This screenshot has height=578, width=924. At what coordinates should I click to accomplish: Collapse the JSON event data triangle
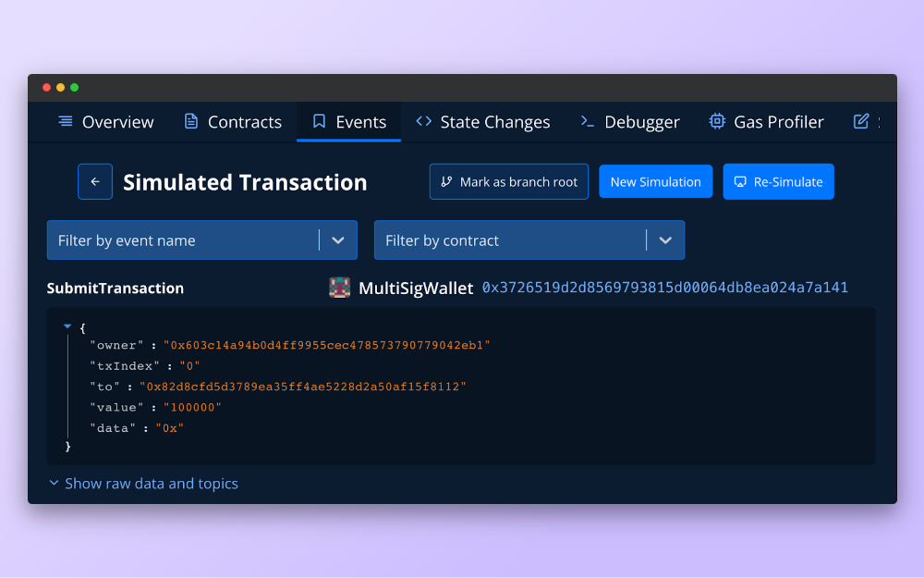pyautogui.click(x=67, y=326)
